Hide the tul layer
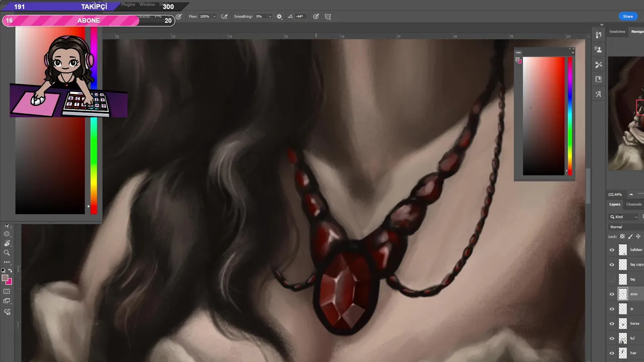This screenshot has width=644, height=362. pyautogui.click(x=612, y=338)
